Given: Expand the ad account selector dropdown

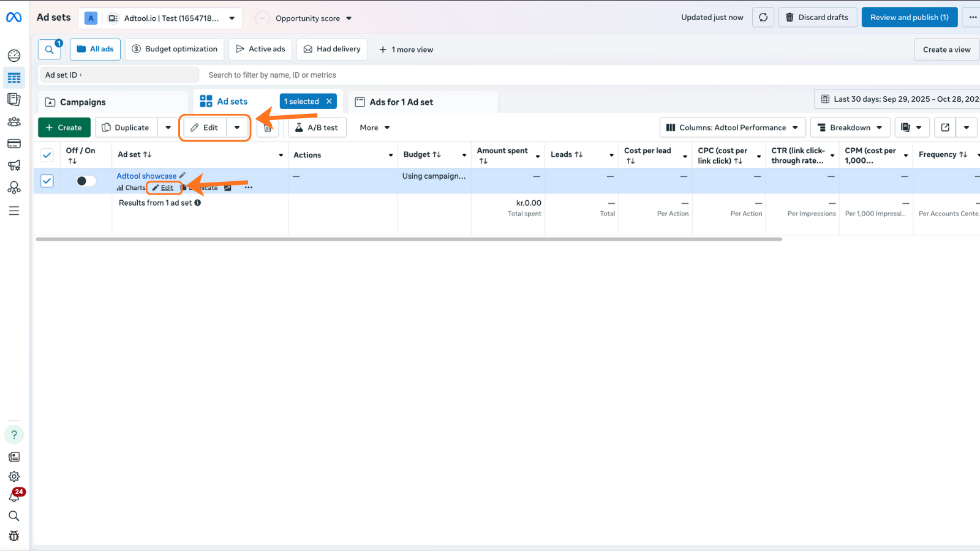Looking at the screenshot, I should click(232, 18).
